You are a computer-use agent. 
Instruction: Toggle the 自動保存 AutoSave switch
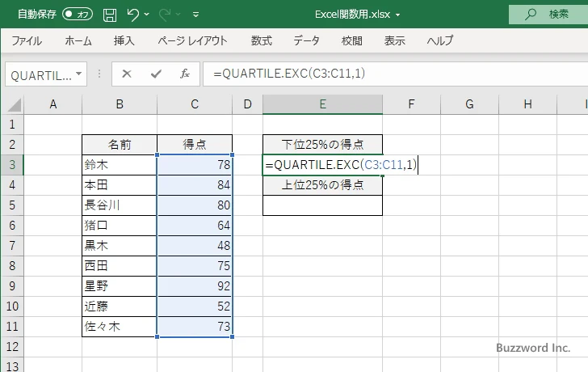pyautogui.click(x=78, y=15)
